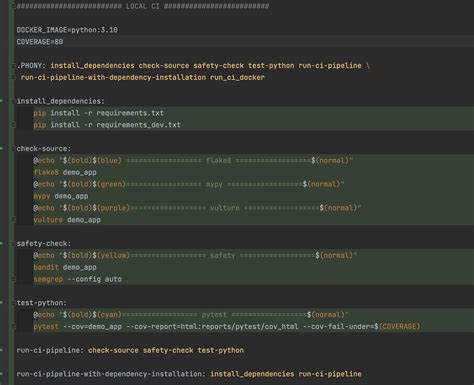Collapse the .PHONY declaration fold marker
Screen dimensions: 474x385
click(x=14, y=66)
